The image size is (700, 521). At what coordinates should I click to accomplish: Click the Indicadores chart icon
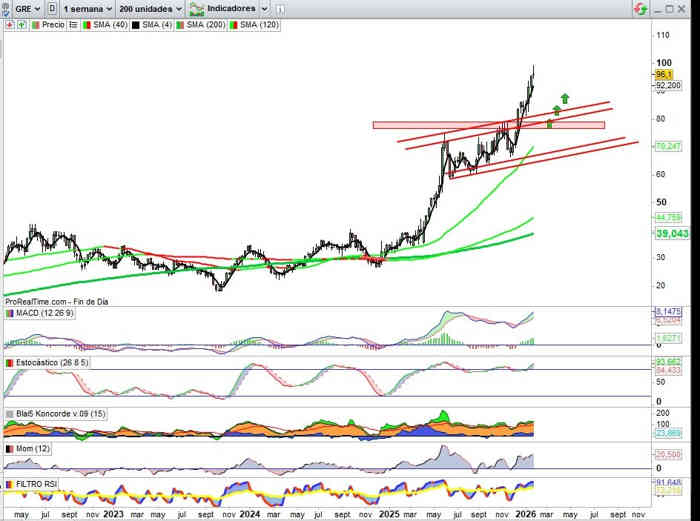196,9
